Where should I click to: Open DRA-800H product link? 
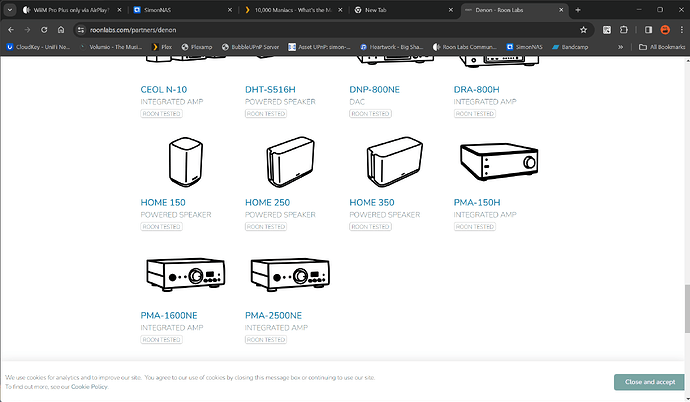pyautogui.click(x=477, y=90)
